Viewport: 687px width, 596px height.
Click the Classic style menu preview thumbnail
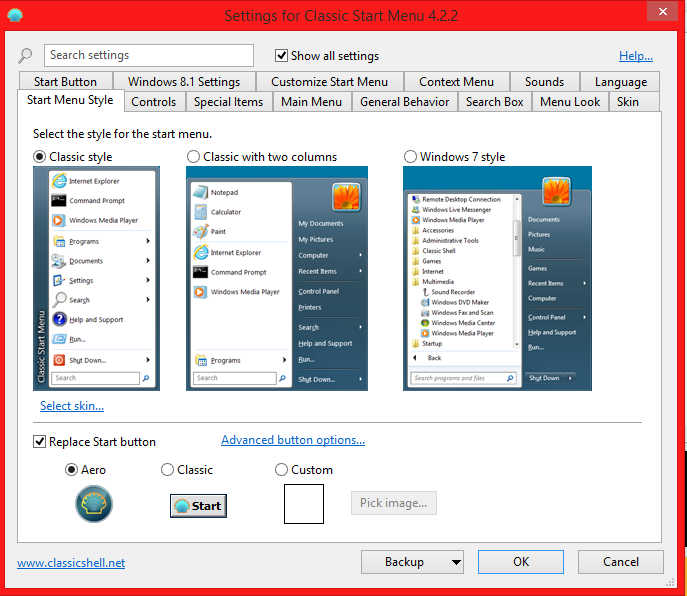click(x=96, y=278)
